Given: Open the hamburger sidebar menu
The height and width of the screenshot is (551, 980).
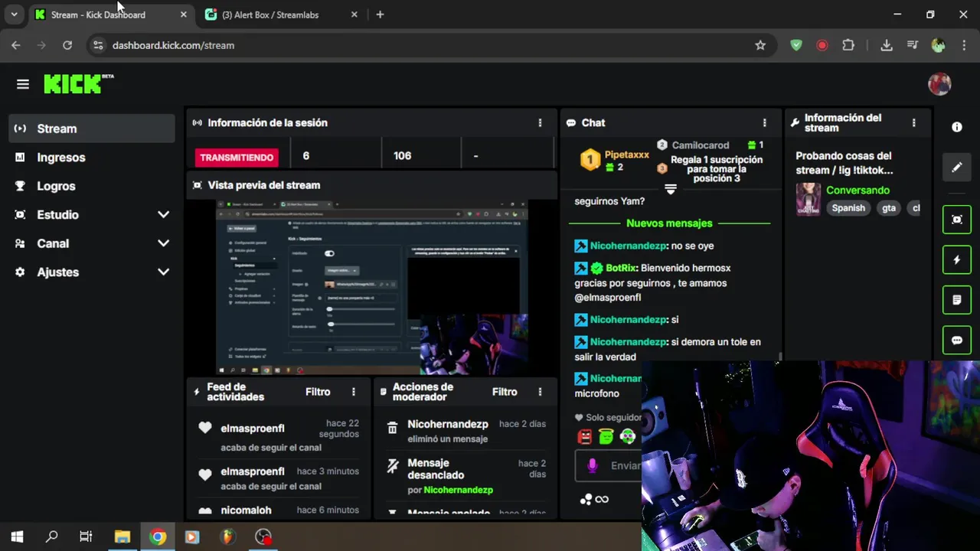Looking at the screenshot, I should [22, 84].
